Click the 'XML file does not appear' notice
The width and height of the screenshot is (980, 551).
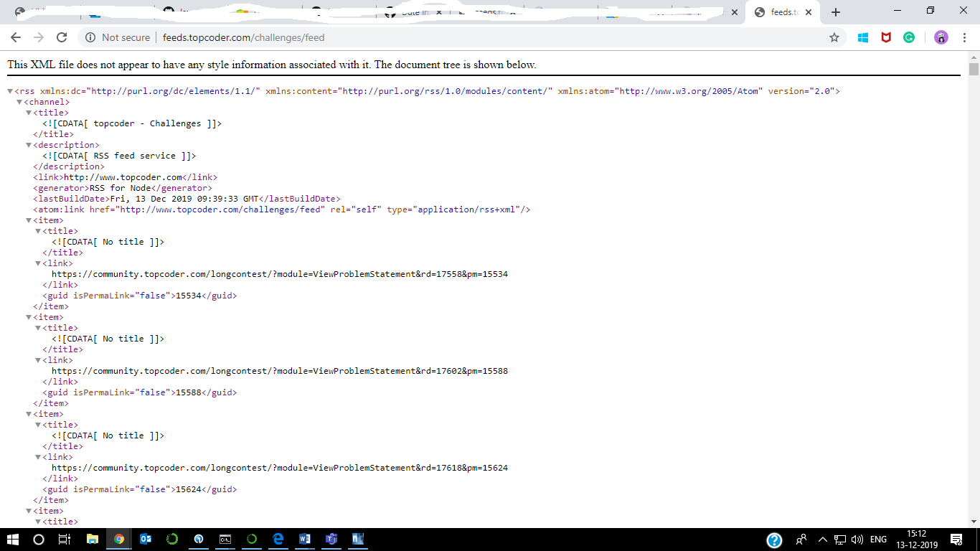point(272,65)
